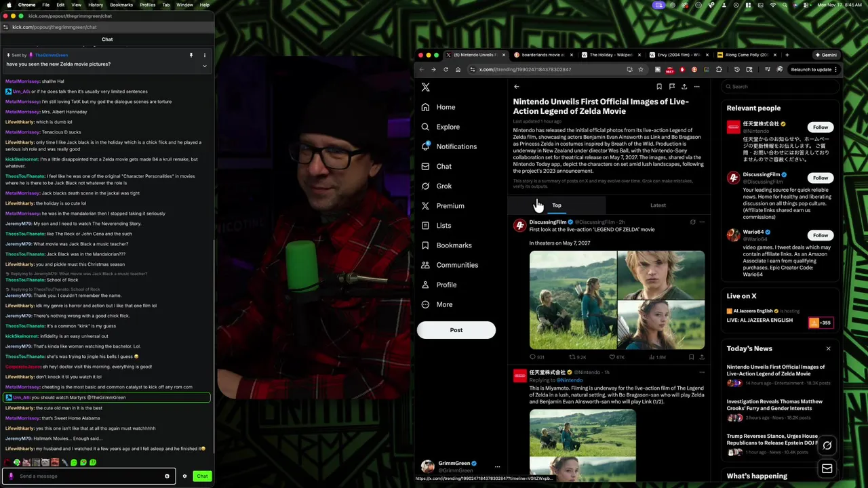The height and width of the screenshot is (488, 868).
Task: Collapse the pinned message chevron in Kick chat
Action: pyautogui.click(x=204, y=66)
